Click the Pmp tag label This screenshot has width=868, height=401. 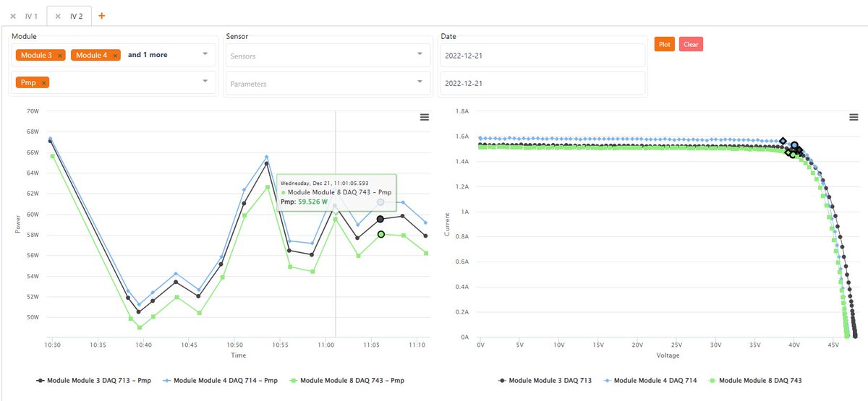(28, 83)
